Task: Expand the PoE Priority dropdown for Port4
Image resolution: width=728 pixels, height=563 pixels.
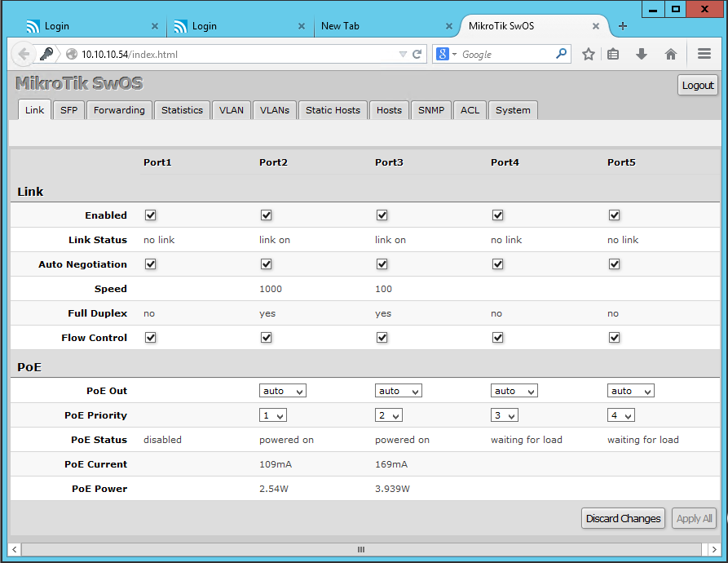Action: 505,415
